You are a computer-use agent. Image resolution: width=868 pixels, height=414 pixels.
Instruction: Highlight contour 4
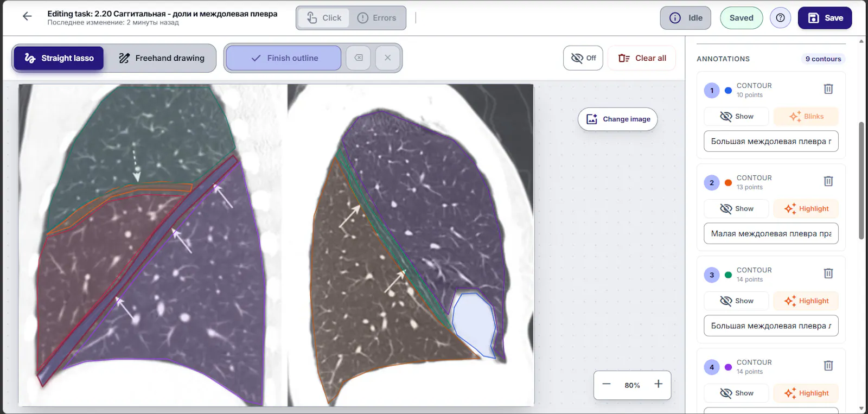pyautogui.click(x=806, y=393)
